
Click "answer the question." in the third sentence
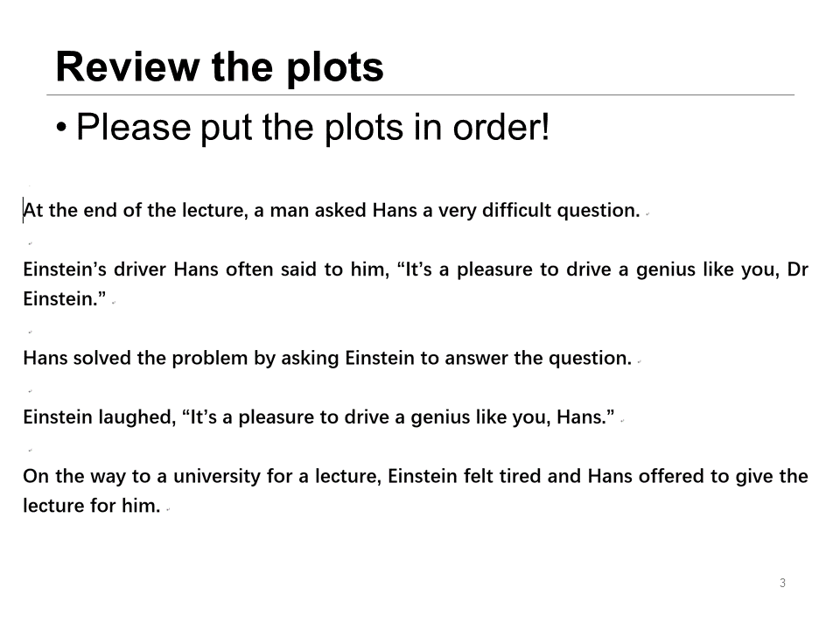(x=551, y=358)
